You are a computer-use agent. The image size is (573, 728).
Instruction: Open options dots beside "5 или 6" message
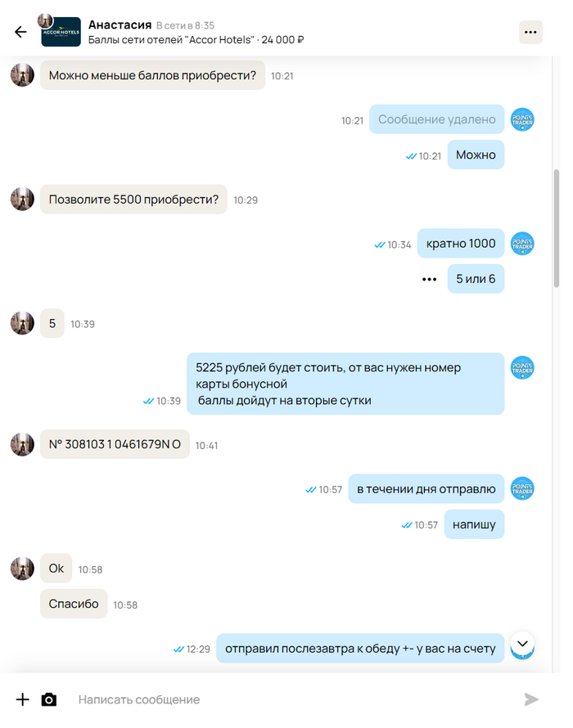(x=429, y=279)
